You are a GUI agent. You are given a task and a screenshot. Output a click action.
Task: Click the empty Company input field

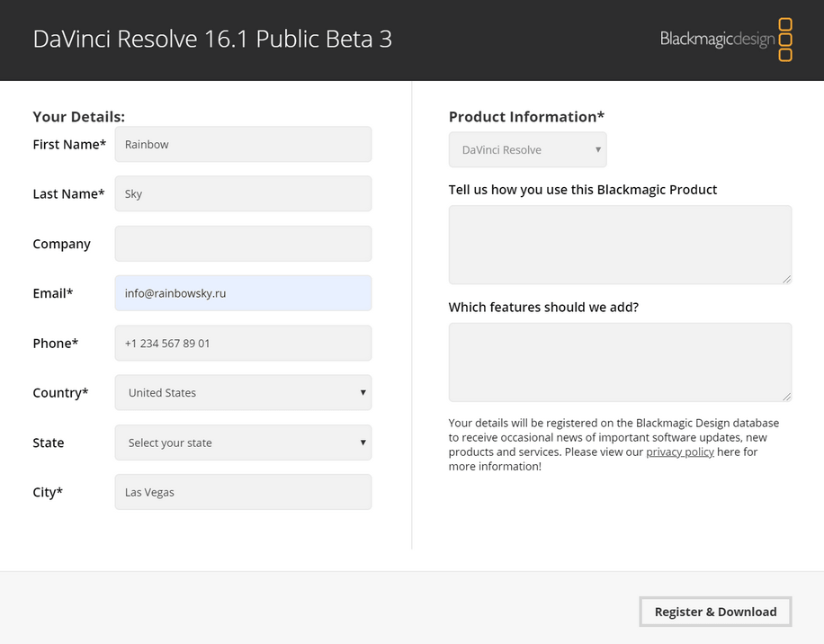pos(243,244)
